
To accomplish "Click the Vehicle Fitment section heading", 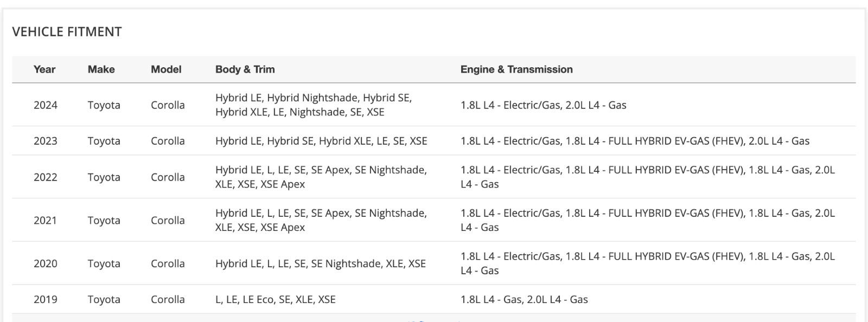I will [67, 32].
